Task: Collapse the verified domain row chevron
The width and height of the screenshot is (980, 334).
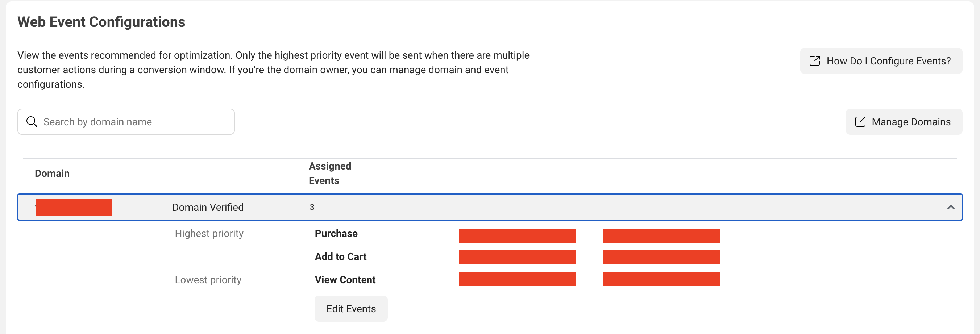Action: [x=951, y=207]
